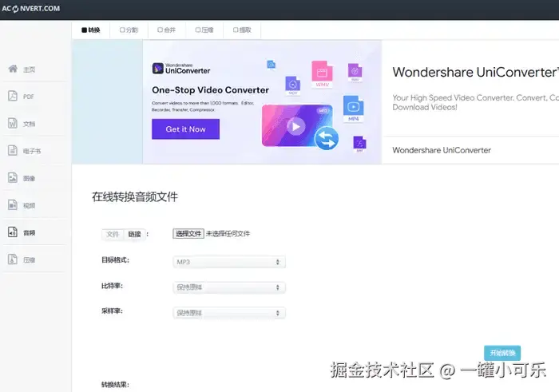Open the 采样率 sample rate dropdown

(229, 313)
